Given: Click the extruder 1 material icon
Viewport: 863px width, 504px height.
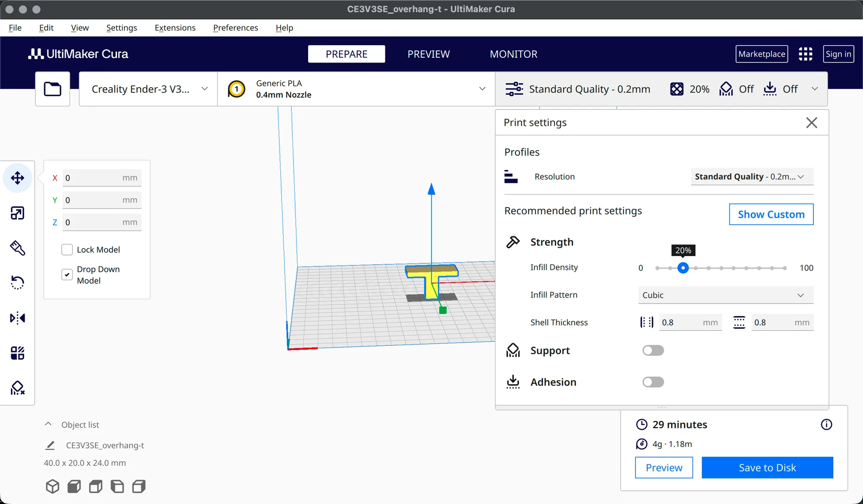Looking at the screenshot, I should point(236,89).
